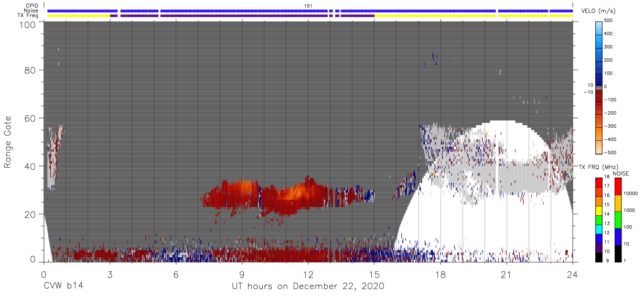Click the noise color scale legend
Image resolution: width=644 pixels, height=297 pixels.
click(618, 219)
